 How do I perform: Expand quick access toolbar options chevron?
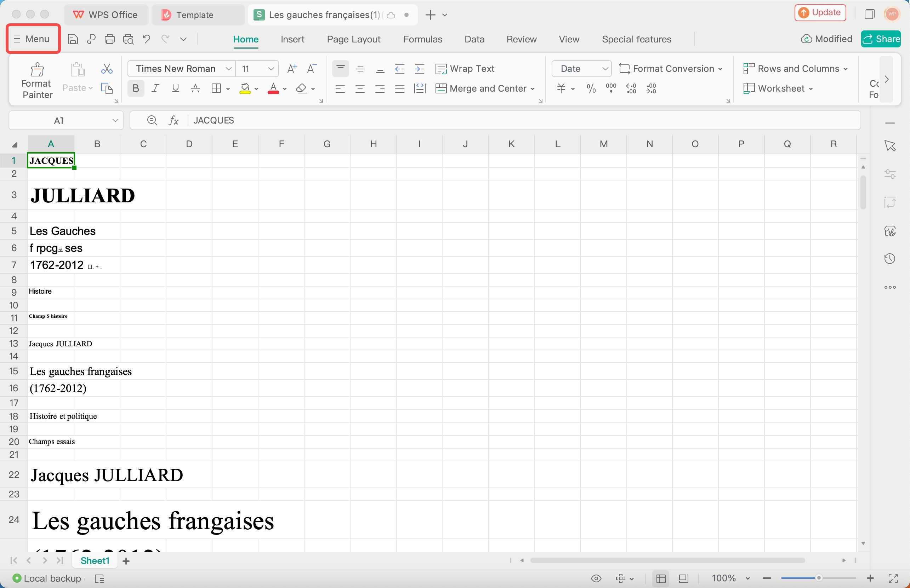coord(183,39)
